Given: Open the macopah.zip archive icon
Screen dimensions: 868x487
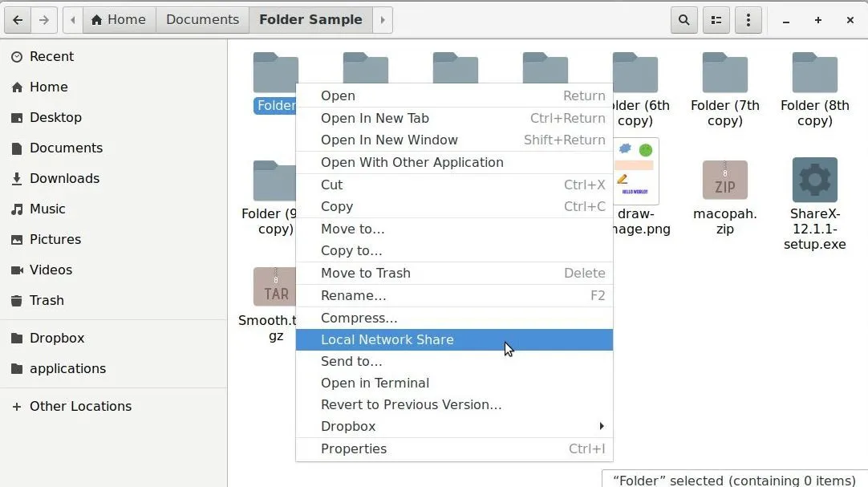Looking at the screenshot, I should [724, 181].
